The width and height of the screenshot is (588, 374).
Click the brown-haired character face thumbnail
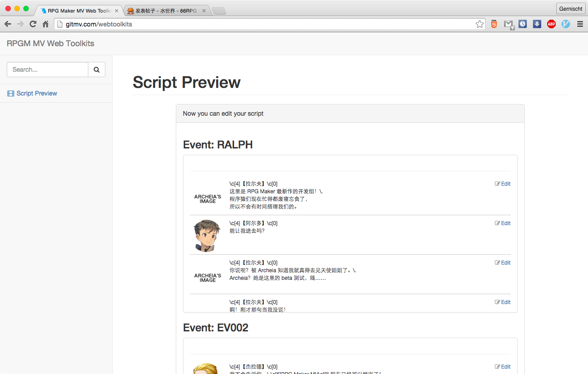click(207, 235)
